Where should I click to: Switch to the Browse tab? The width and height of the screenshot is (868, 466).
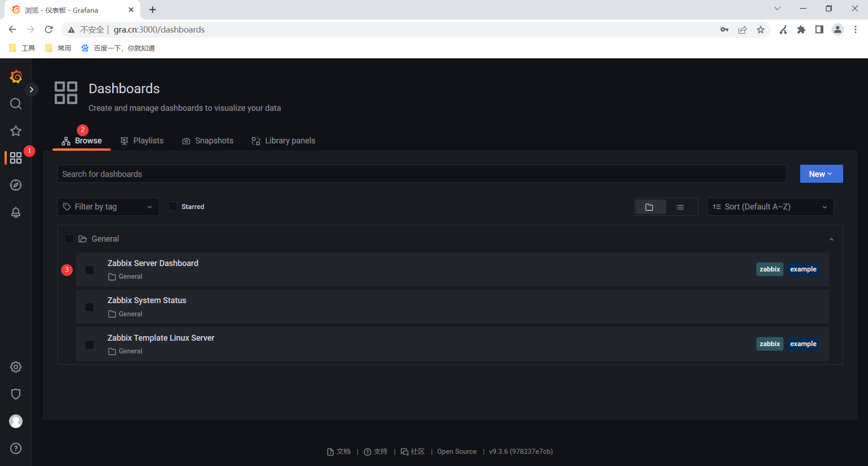point(82,141)
